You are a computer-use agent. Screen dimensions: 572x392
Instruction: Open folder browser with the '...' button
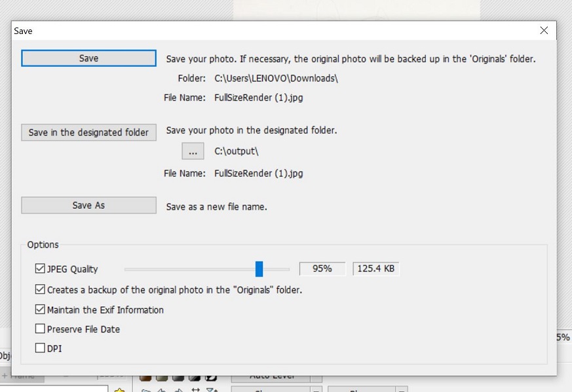193,151
